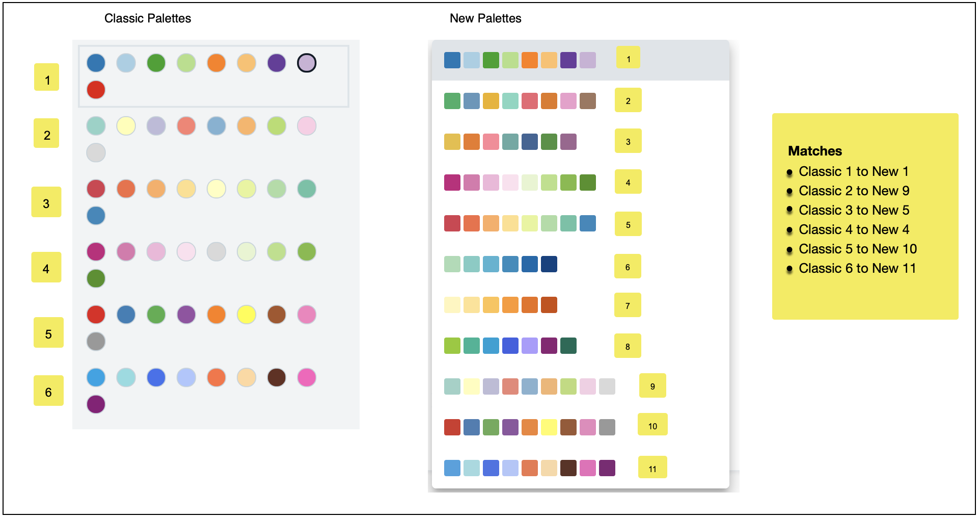Click the Classic 5 to New 10 entry
Image resolution: width=980 pixels, height=518 pixels.
point(857,249)
